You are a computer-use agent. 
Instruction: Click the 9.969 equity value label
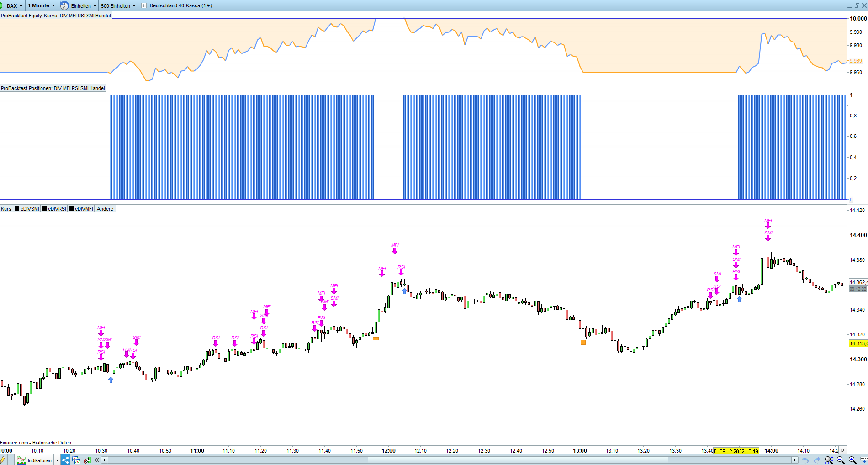tap(856, 61)
